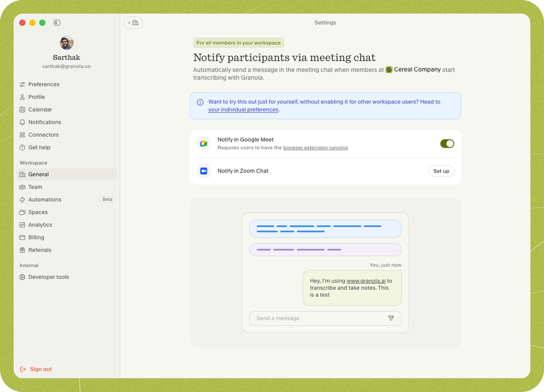Open Spaces in the sidebar
Image resolution: width=544 pixels, height=392 pixels.
[x=66, y=213]
